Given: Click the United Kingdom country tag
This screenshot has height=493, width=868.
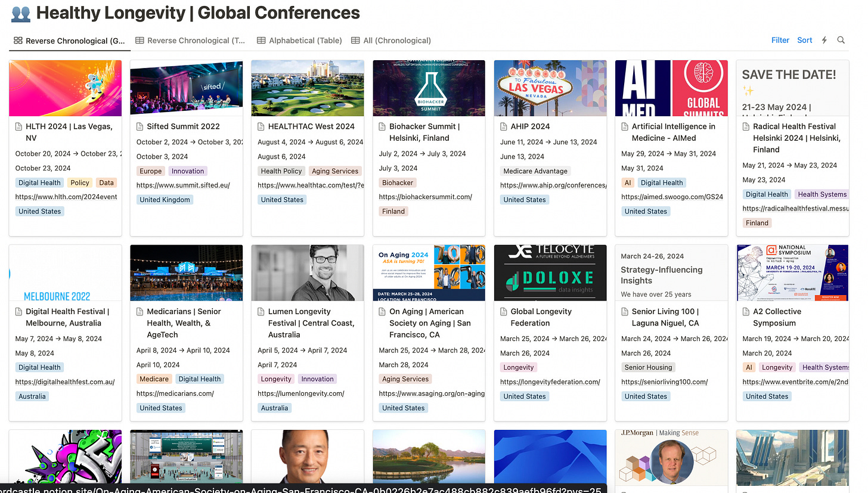Looking at the screenshot, I should pos(165,200).
